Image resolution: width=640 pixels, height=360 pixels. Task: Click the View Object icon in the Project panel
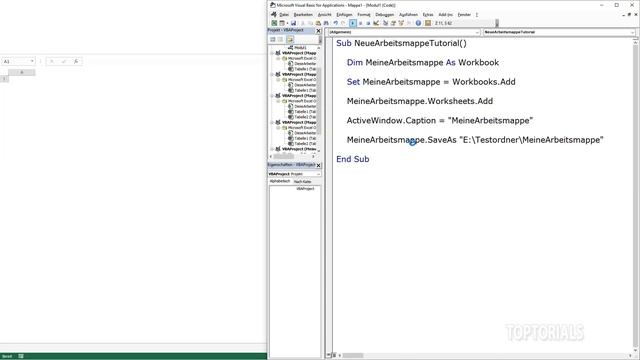tap(280, 39)
